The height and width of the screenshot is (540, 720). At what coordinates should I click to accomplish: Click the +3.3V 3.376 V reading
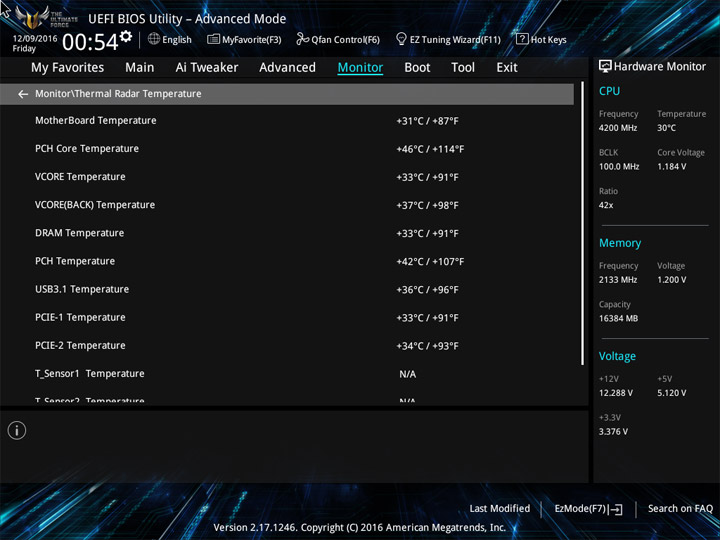(613, 432)
